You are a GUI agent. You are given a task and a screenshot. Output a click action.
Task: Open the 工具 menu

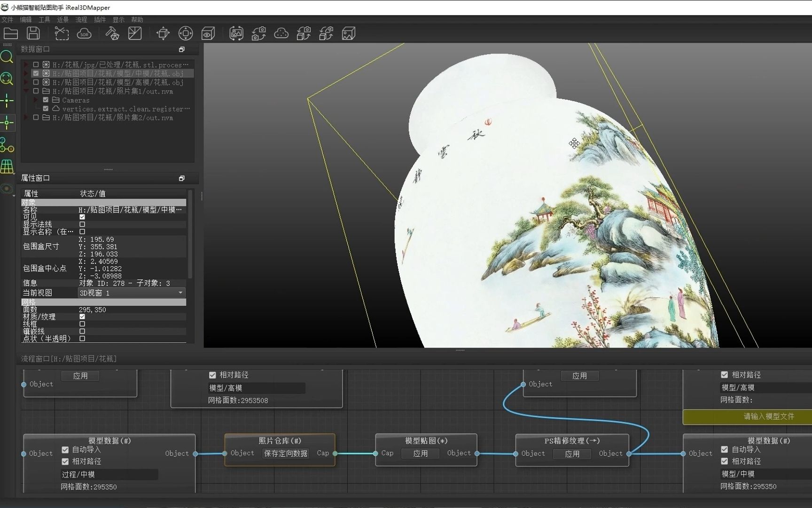click(44, 20)
